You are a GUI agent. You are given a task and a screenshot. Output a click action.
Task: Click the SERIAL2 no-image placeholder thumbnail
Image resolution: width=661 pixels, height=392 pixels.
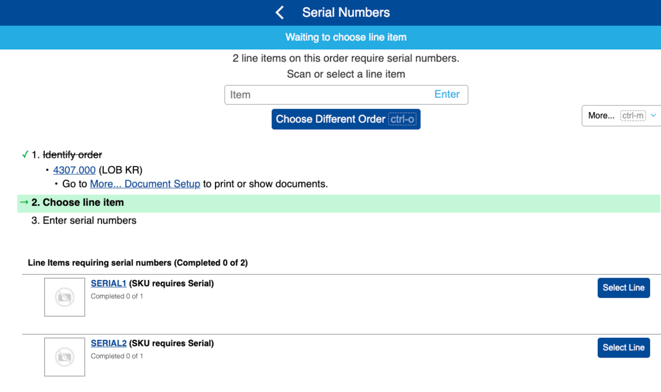click(64, 357)
